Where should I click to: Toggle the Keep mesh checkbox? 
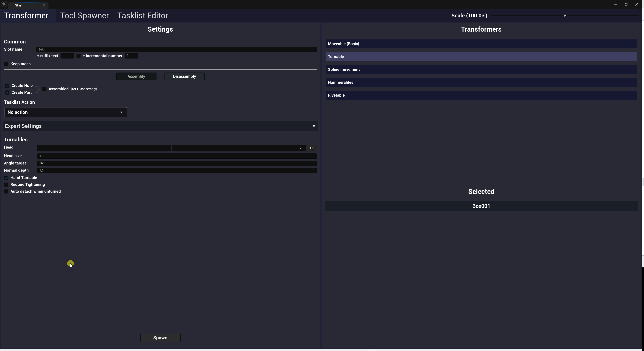(7, 64)
